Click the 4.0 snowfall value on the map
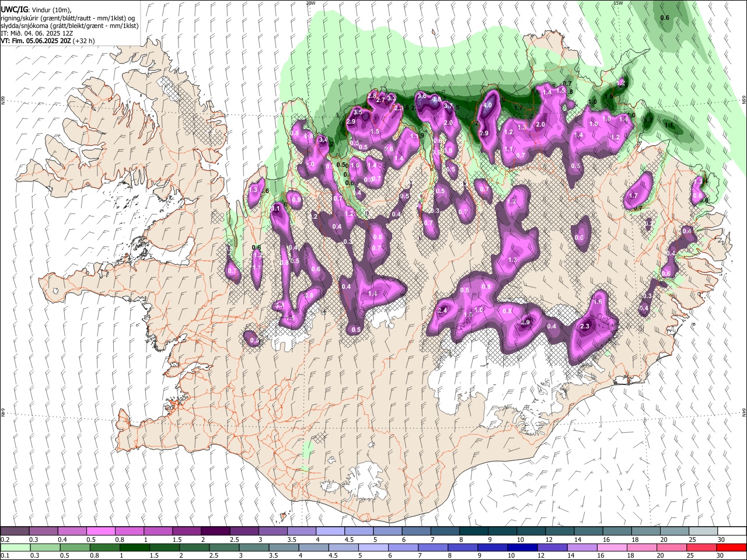 click(x=487, y=106)
